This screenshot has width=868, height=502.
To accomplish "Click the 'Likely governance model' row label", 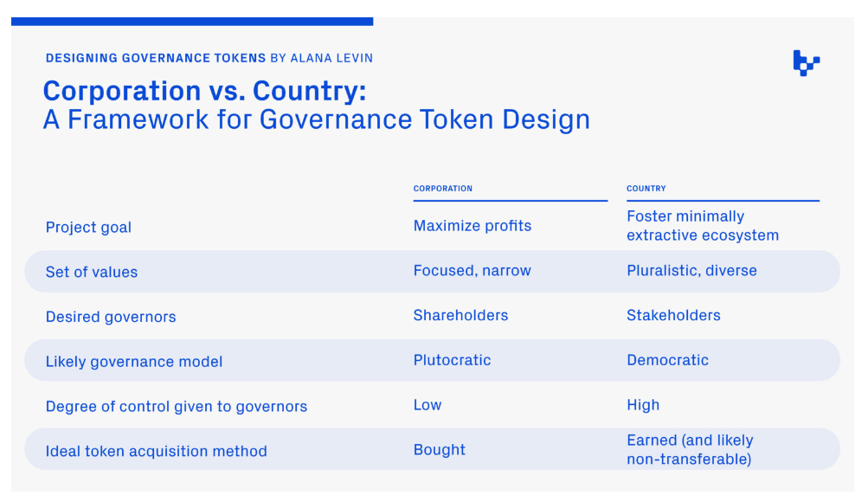I will click(x=134, y=362).
